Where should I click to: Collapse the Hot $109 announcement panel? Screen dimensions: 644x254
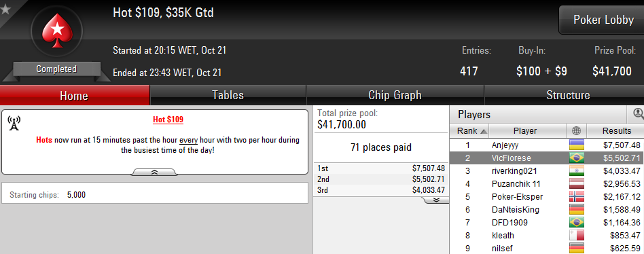(154, 173)
